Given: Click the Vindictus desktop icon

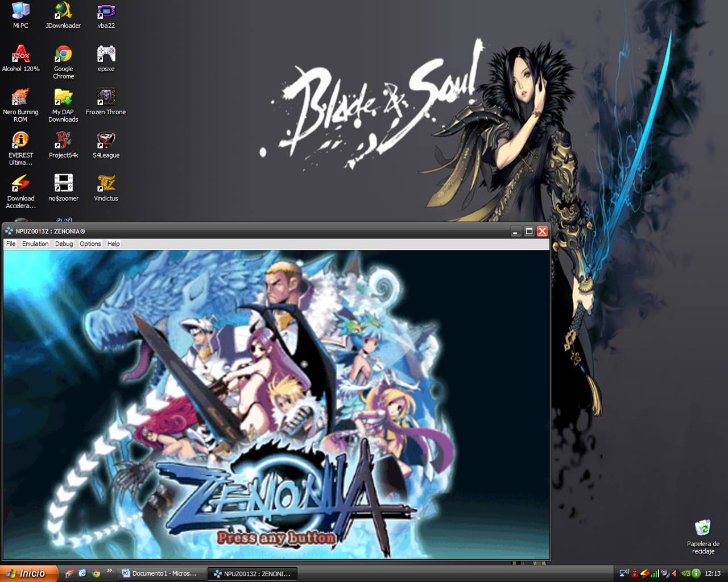Looking at the screenshot, I should point(106,184).
